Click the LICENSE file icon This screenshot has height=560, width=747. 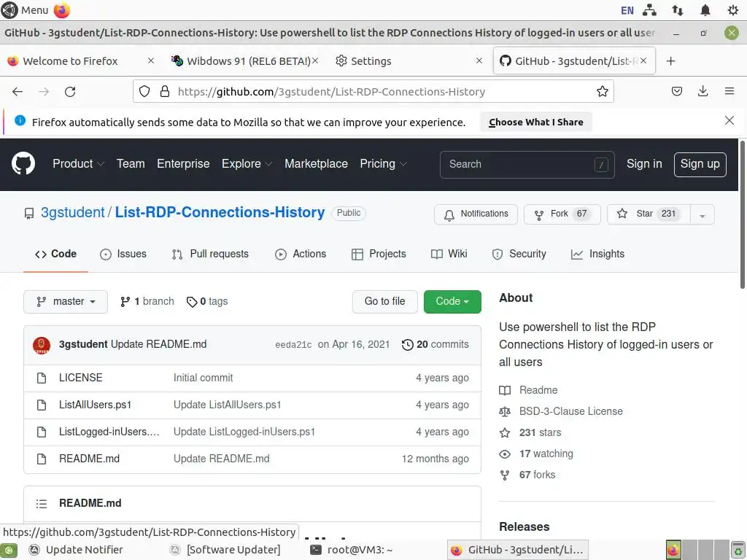pyautogui.click(x=42, y=378)
